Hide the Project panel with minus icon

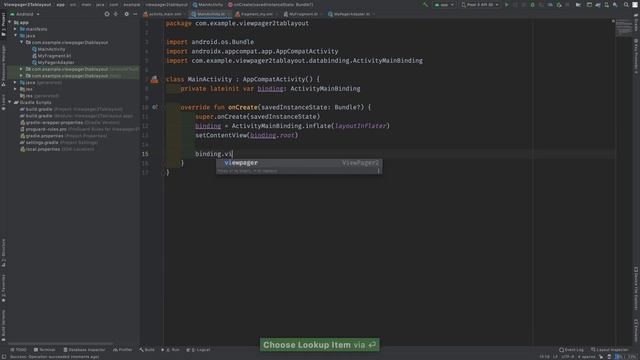(x=135, y=14)
